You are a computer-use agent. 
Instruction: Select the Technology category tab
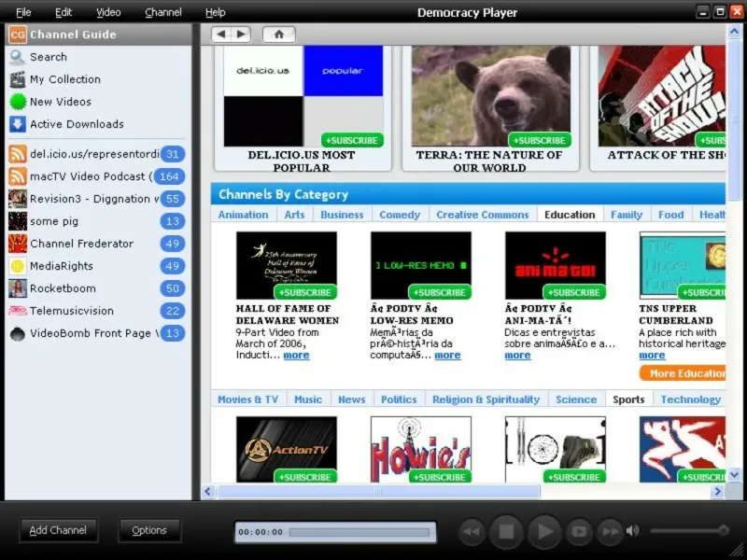(690, 399)
